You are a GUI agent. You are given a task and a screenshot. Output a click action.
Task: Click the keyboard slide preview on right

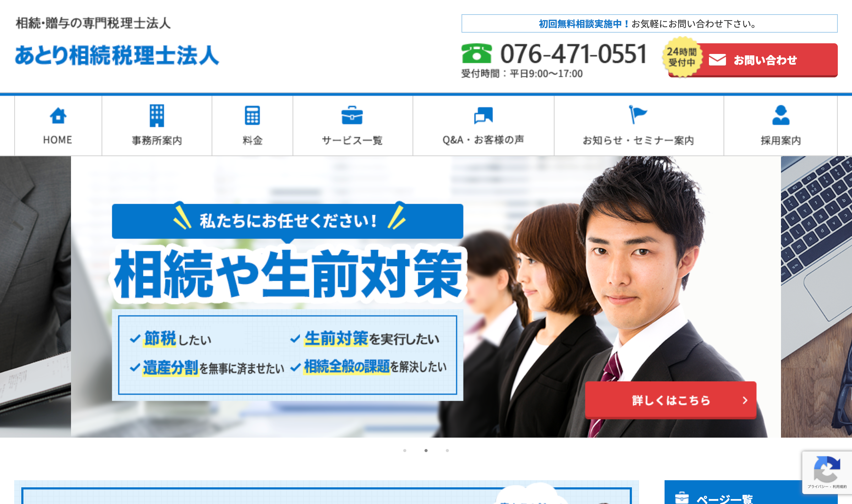(x=816, y=296)
